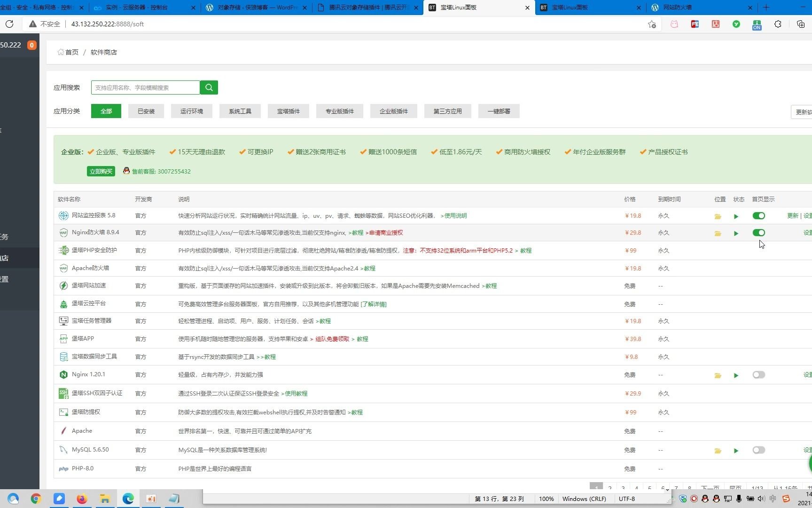812x508 pixels.
Task: Click the 售前客服 3007255432 contact link
Action: tap(161, 172)
